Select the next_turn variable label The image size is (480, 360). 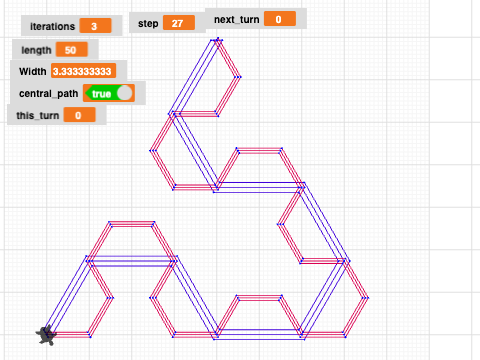pos(236,20)
